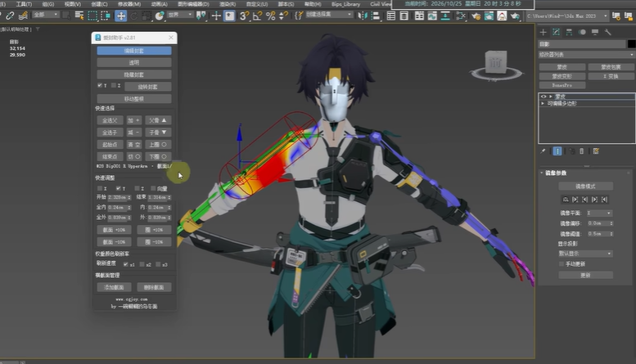Click the 开始 value input field

(118, 197)
